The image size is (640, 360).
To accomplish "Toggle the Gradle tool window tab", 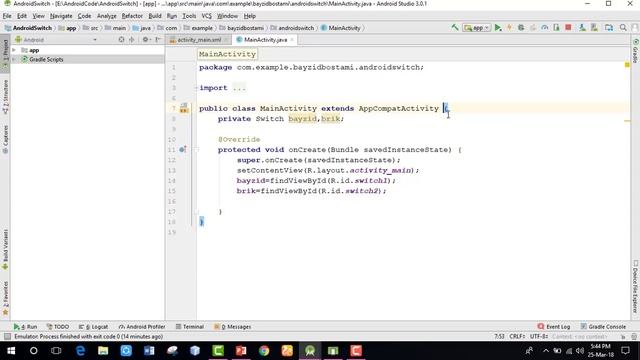I will click(636, 51).
